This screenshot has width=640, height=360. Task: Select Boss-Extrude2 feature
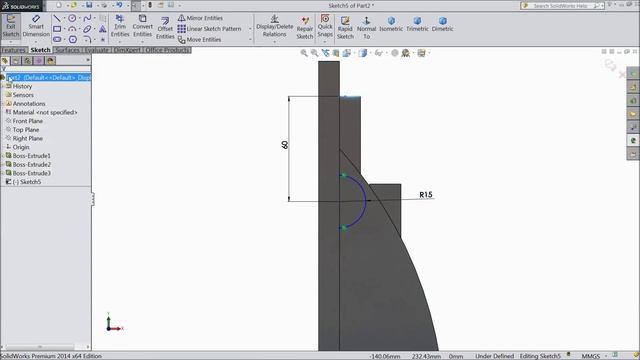coord(28,164)
